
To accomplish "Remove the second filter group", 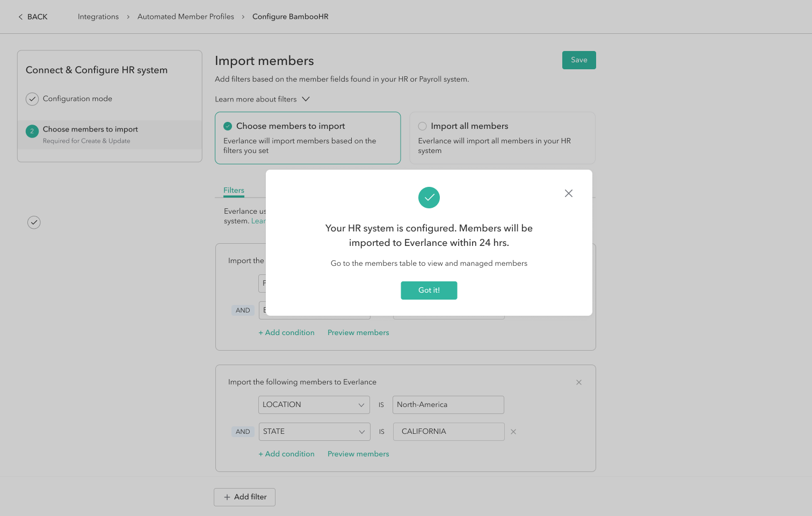I will [x=578, y=382].
